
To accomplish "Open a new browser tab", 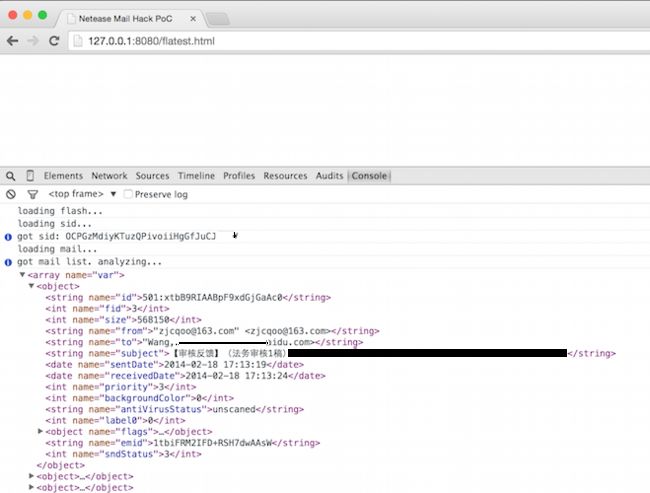I will point(218,19).
